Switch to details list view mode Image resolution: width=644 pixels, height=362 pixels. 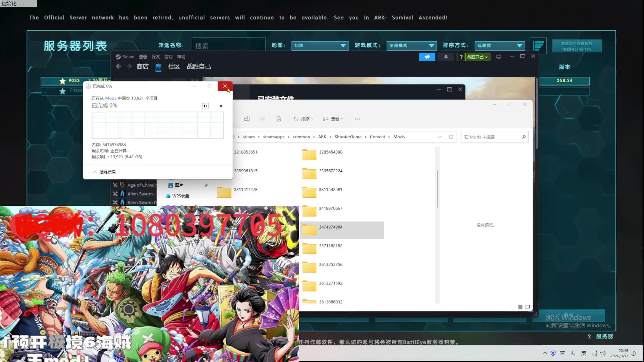pos(520,307)
